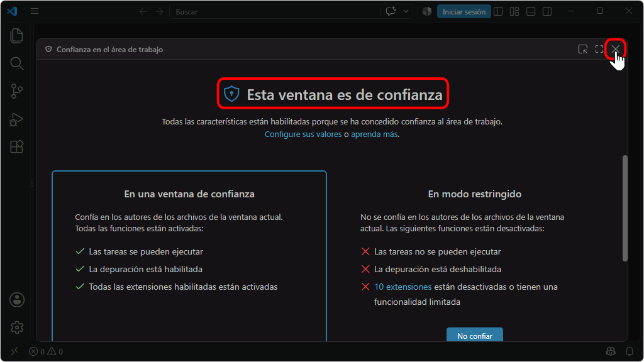Click the Esta ventana es de confianza heading
Image resolution: width=644 pixels, height=362 pixels.
coord(345,95)
